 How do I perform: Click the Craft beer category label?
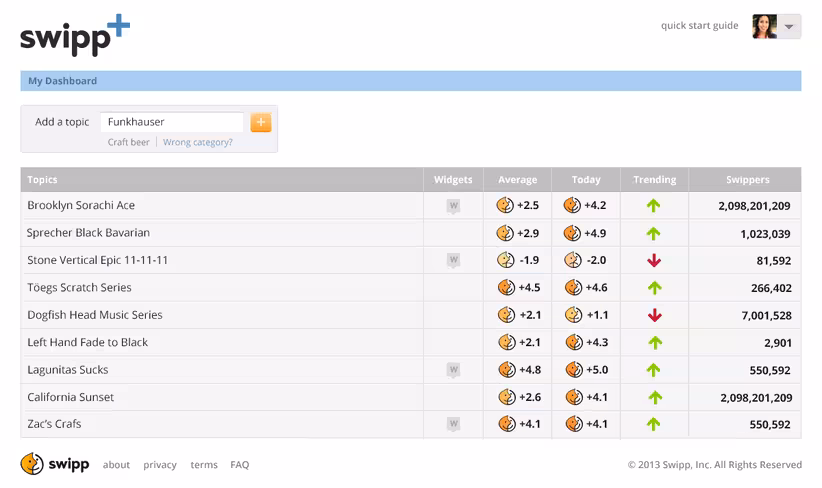(128, 142)
